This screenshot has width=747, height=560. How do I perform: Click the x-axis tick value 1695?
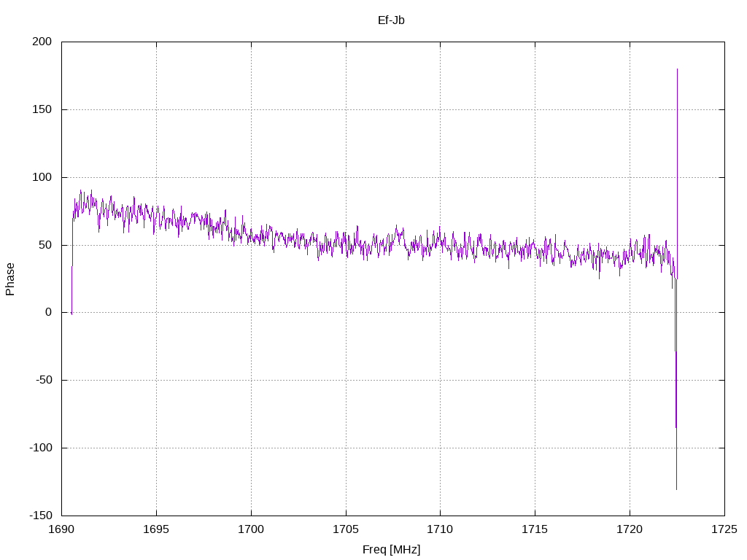tap(156, 529)
